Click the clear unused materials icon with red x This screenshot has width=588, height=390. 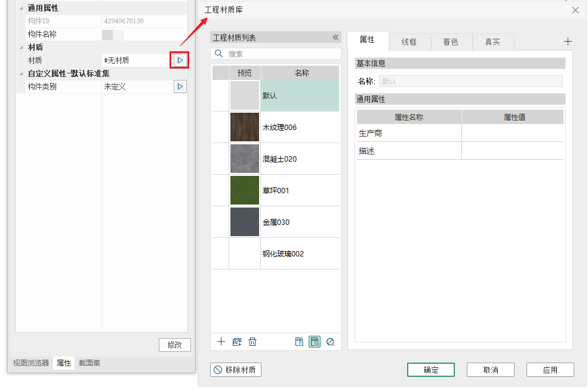click(x=330, y=342)
